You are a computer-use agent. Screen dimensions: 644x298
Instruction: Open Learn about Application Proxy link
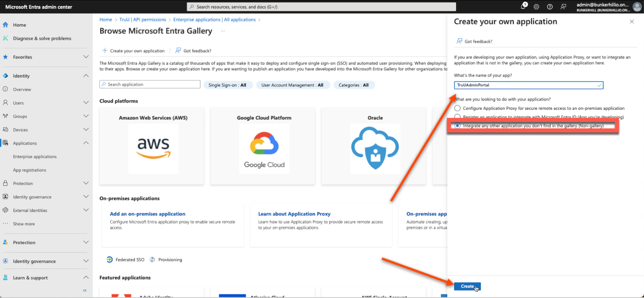(294, 214)
